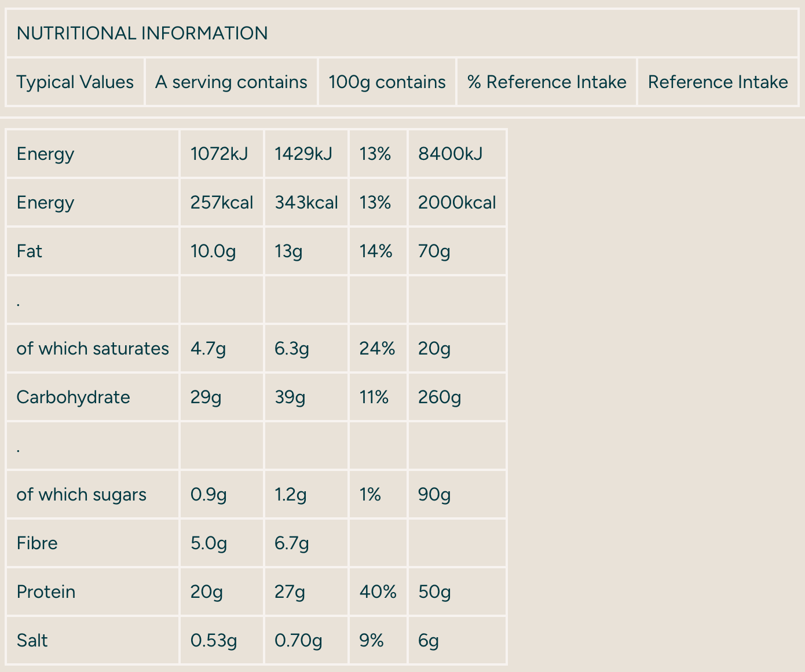
Task: Click the 'of which saturates' label
Action: [93, 348]
